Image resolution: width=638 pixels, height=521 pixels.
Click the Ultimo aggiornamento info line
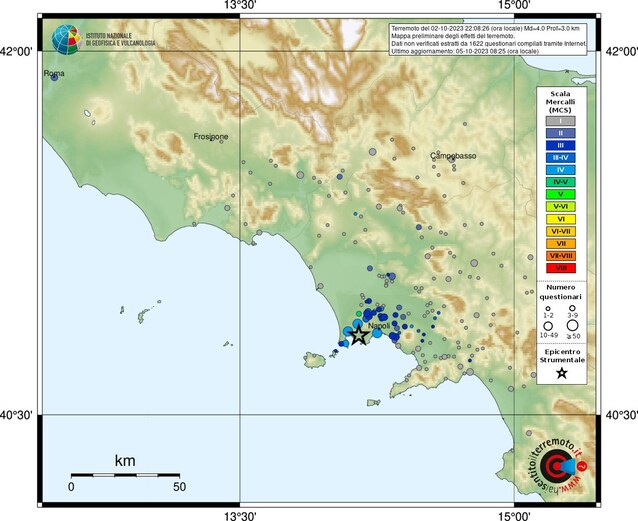coord(465,51)
